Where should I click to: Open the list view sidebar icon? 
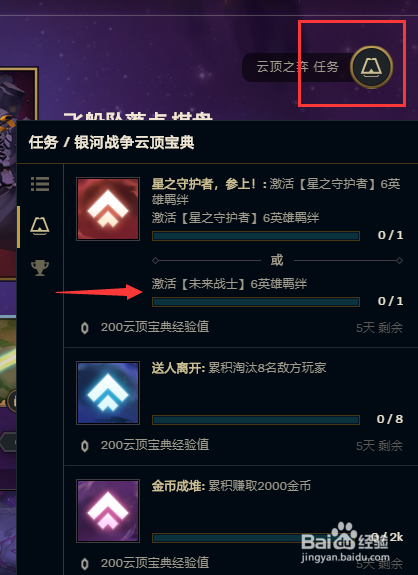40,184
